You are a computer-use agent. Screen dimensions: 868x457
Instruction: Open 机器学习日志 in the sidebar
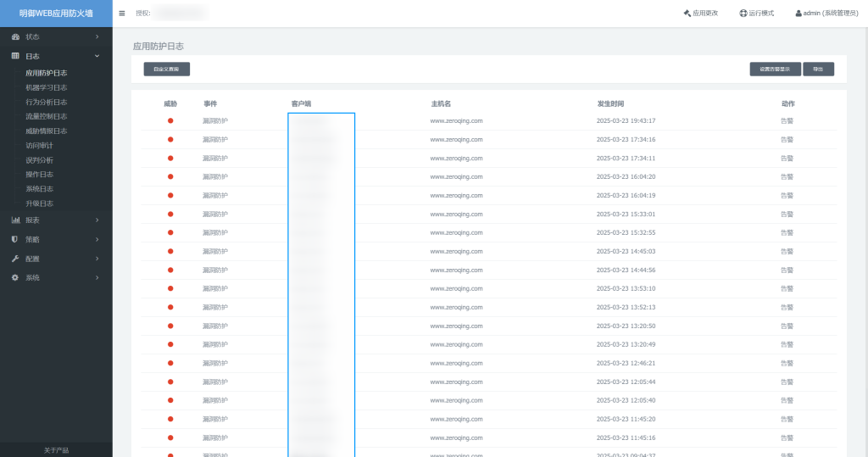click(x=47, y=87)
